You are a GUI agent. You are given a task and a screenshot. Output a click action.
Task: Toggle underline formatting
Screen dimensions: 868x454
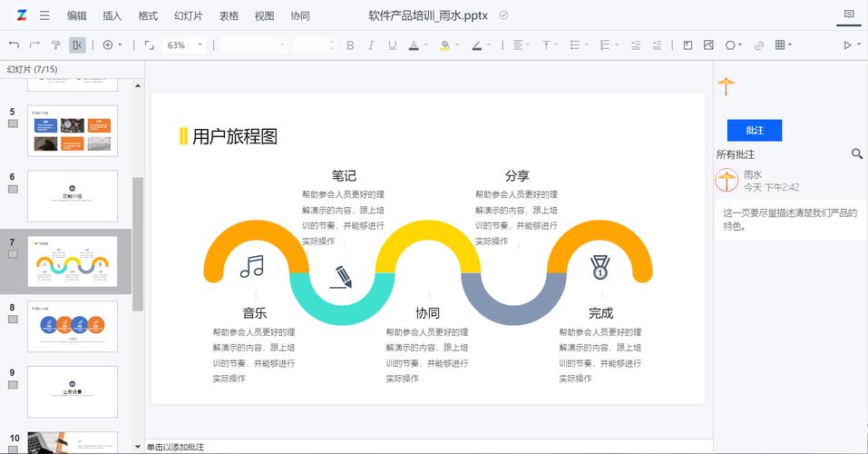click(x=392, y=44)
